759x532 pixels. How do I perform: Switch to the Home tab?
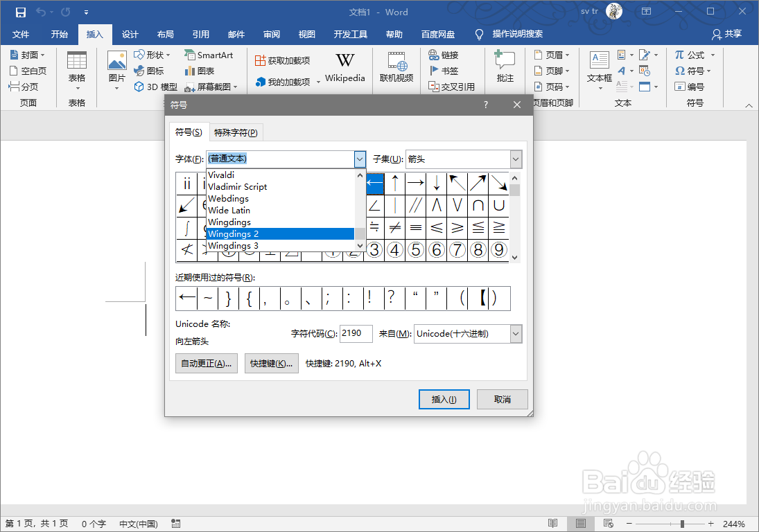[x=59, y=35]
